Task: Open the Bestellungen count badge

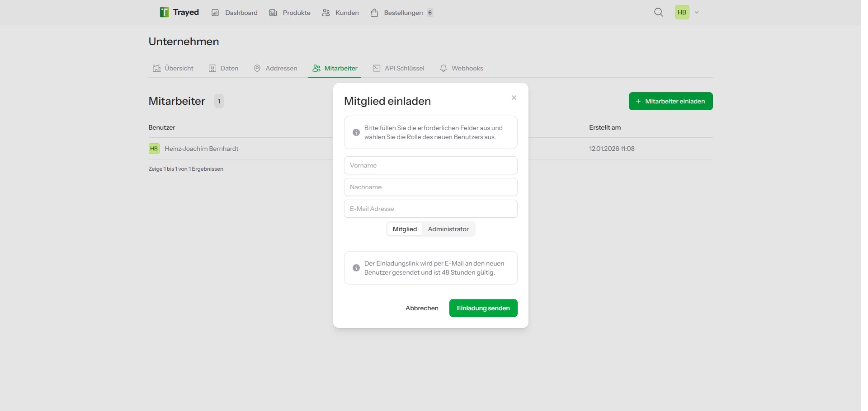Action: coord(430,13)
